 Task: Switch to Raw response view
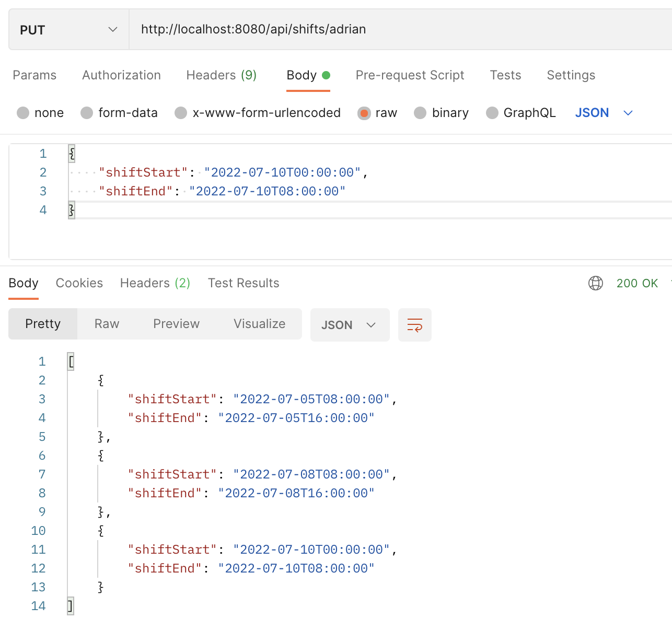(107, 324)
